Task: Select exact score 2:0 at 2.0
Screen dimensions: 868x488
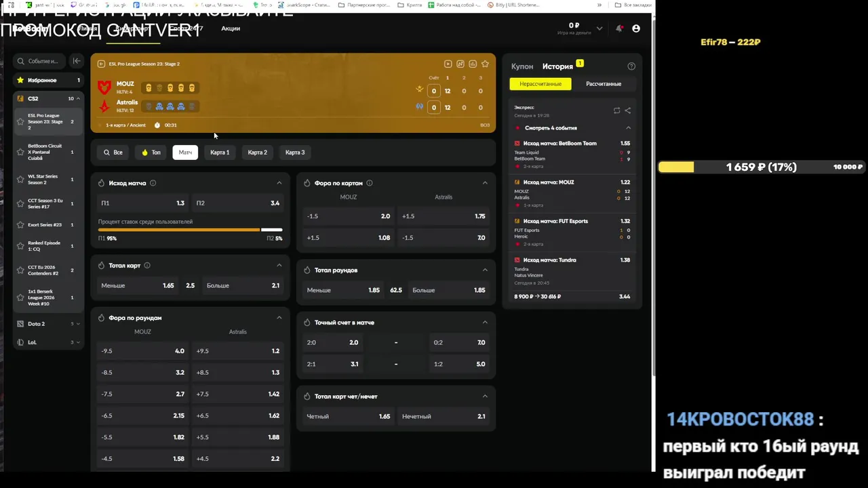Action: point(333,343)
